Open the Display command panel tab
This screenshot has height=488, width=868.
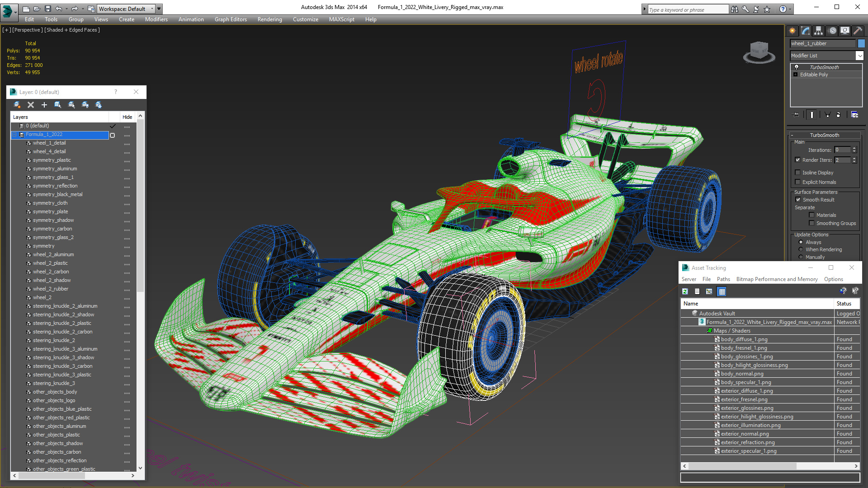845,31
